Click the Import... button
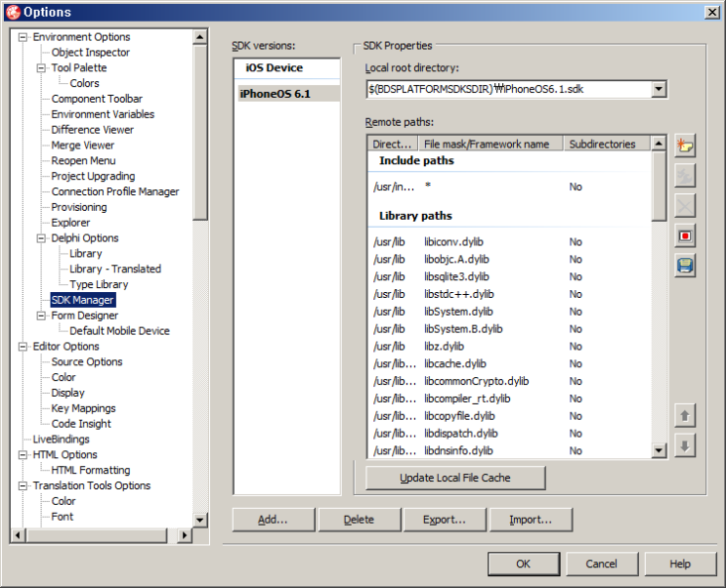726x588 pixels. (x=531, y=520)
